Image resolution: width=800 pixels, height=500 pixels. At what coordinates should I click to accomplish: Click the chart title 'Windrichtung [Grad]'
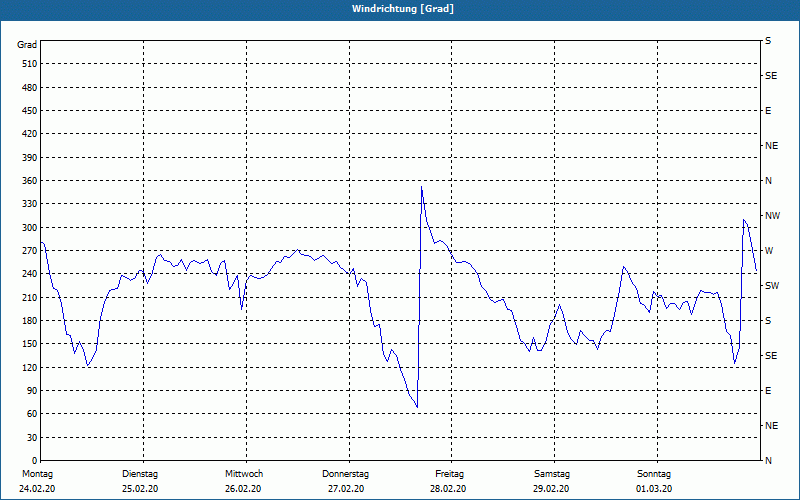(403, 9)
